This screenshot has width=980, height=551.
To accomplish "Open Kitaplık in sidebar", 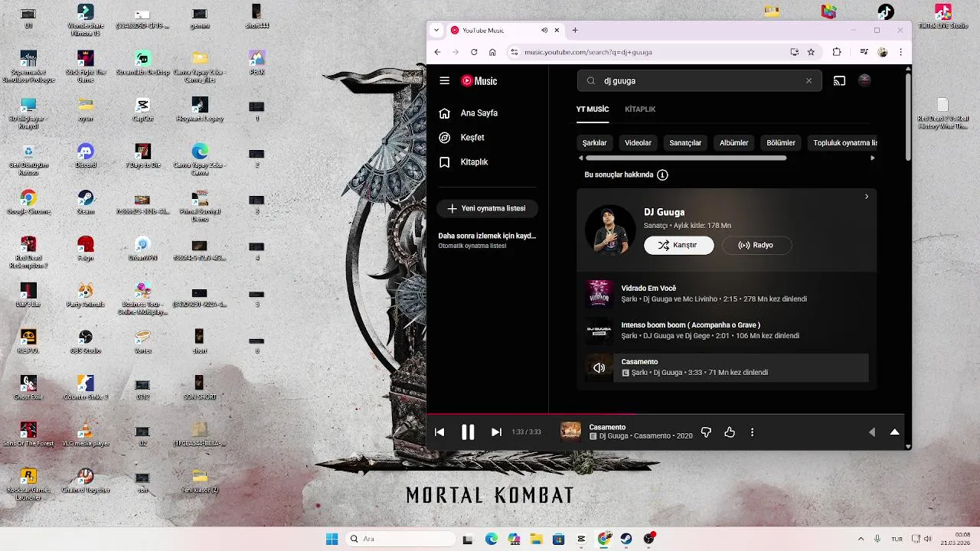I will click(465, 162).
